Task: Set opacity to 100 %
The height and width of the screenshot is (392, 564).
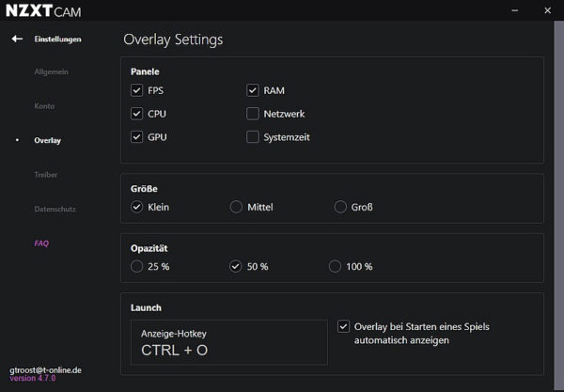Action: click(335, 266)
